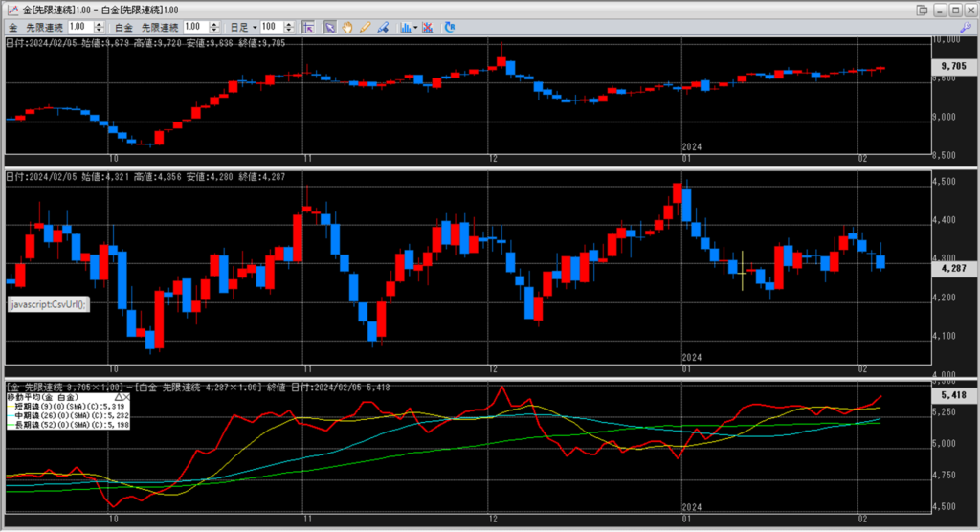
Task: Toggle the crosshair cursor icon
Action: point(308,27)
